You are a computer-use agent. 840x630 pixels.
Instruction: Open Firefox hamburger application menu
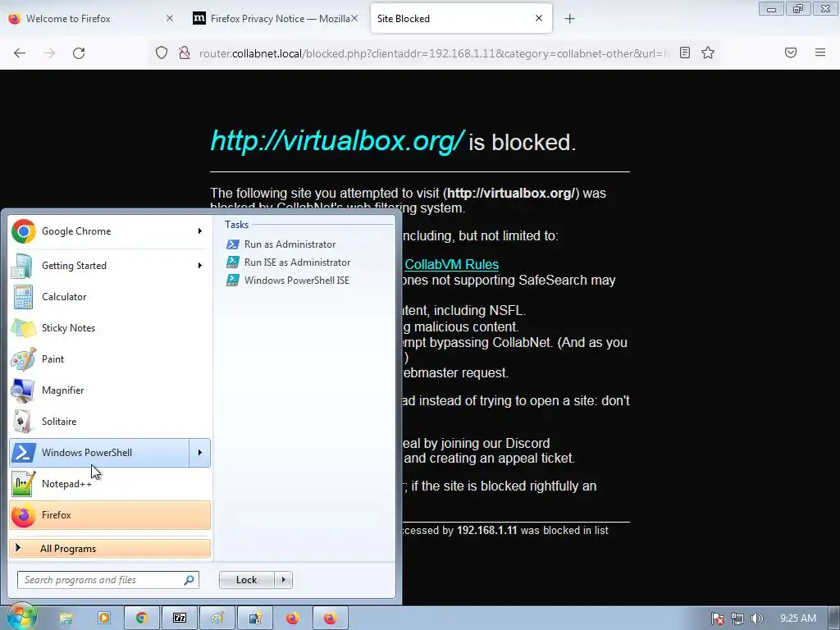click(819, 52)
